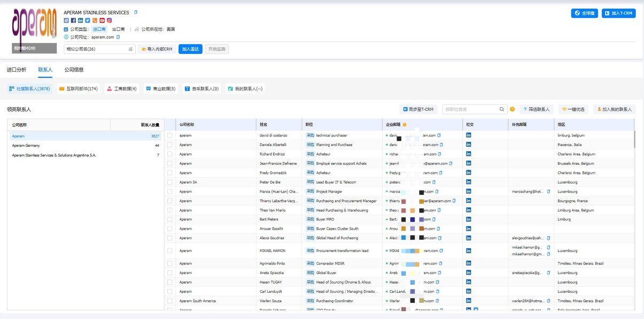
Task: Open the company LinkedIn icon in header
Action: tap(80, 20)
